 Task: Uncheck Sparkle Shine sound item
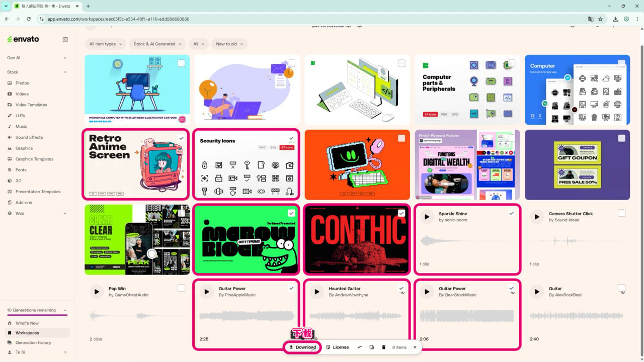click(x=512, y=213)
